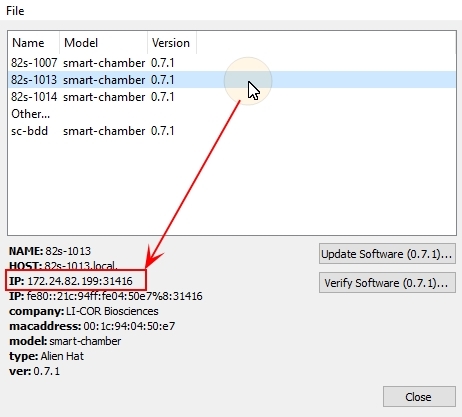The width and height of the screenshot is (462, 417).
Task: Click the HOST 82s-1013.local. line
Action: 63,266
